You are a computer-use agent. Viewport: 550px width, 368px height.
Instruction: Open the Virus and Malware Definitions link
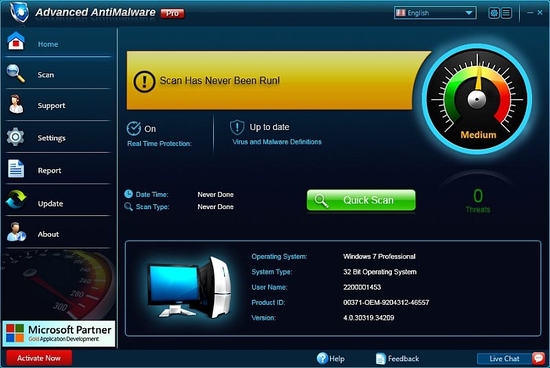coord(277,142)
